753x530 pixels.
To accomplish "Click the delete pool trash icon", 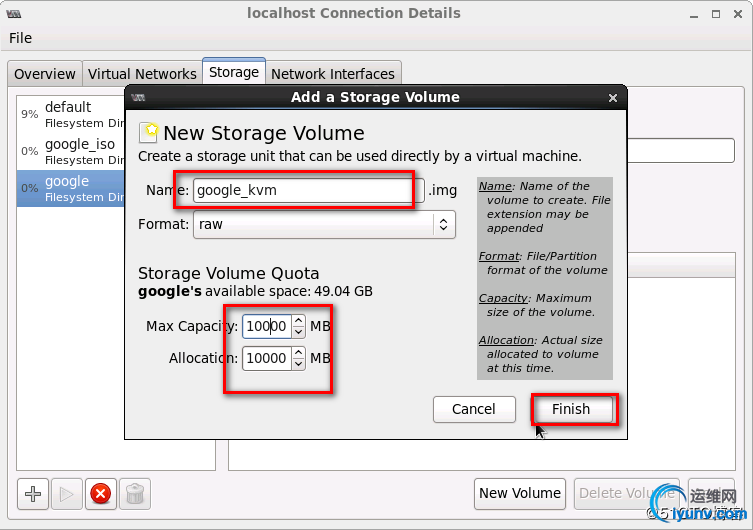I will pos(134,493).
